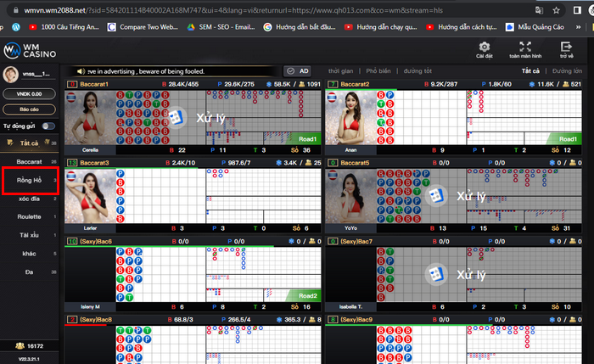Select Tài xỉu category in sidebar
The height and width of the screenshot is (364, 594).
[x=29, y=235]
